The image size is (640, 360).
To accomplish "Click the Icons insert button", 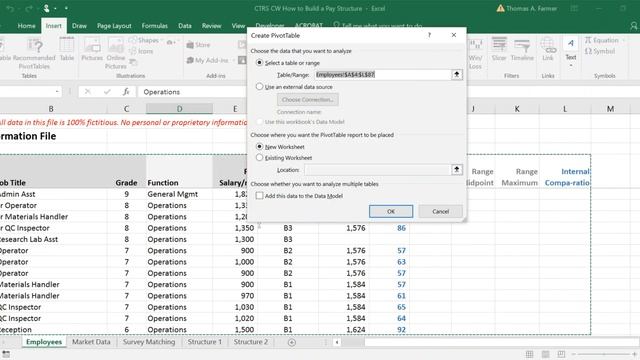I will [141, 51].
